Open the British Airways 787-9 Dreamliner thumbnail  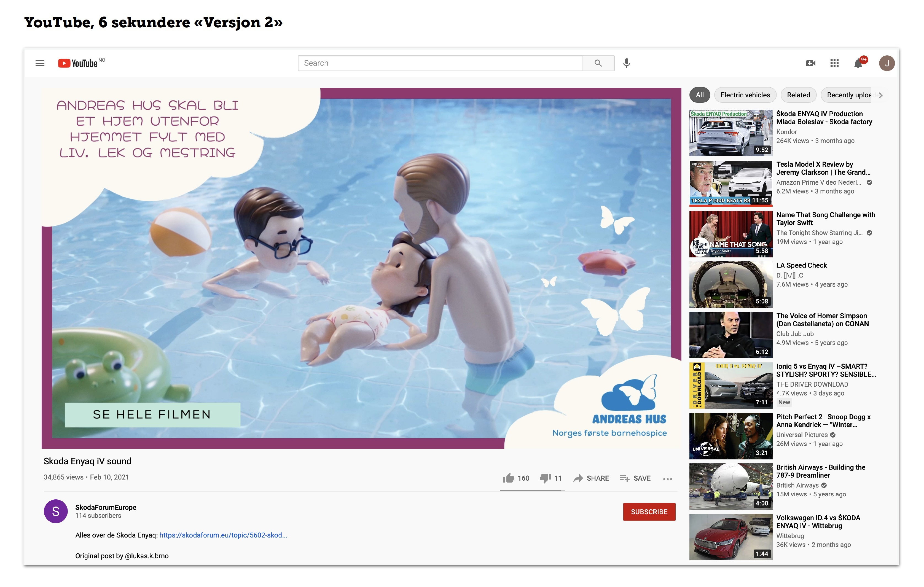click(730, 486)
